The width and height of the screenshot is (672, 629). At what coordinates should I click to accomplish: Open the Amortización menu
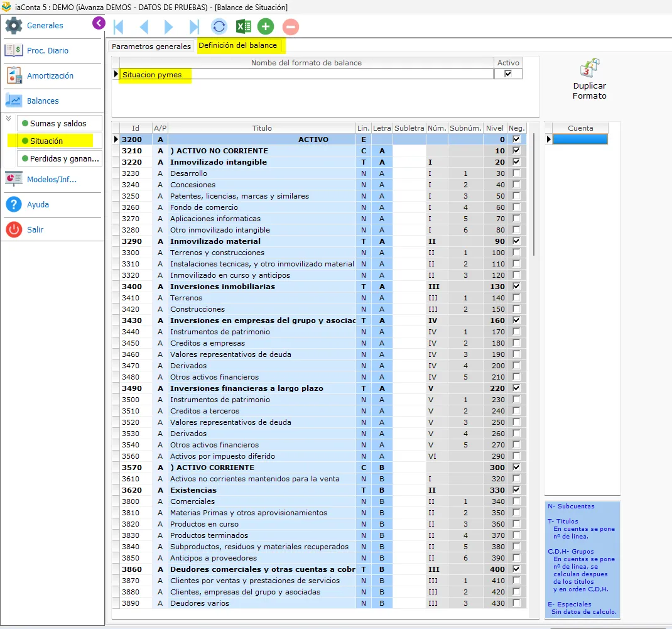click(50, 75)
